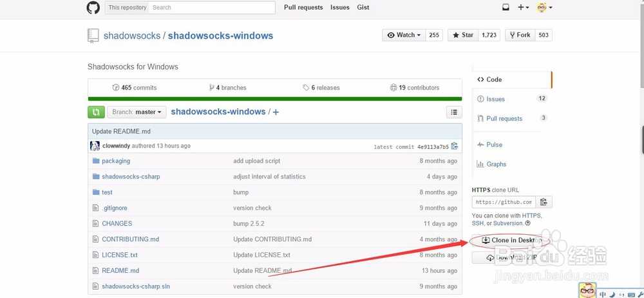Open the Update README.md commit message
This screenshot has height=298, width=644.
coord(121,132)
